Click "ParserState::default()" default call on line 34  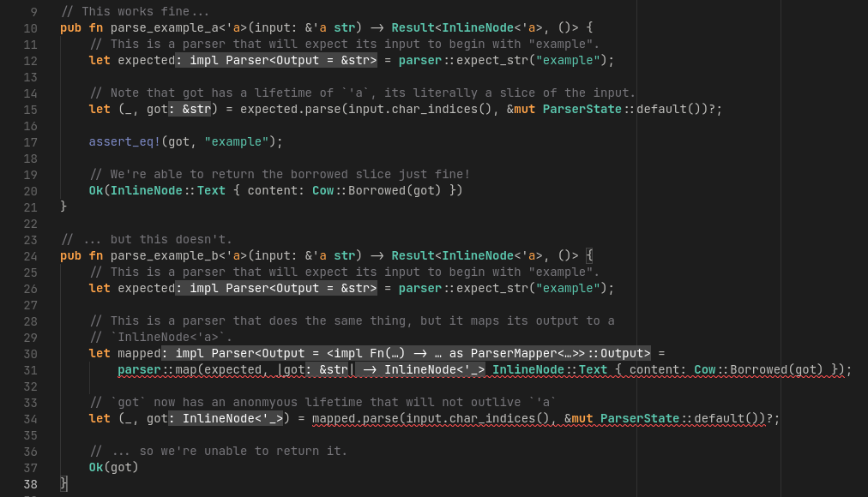coord(683,419)
